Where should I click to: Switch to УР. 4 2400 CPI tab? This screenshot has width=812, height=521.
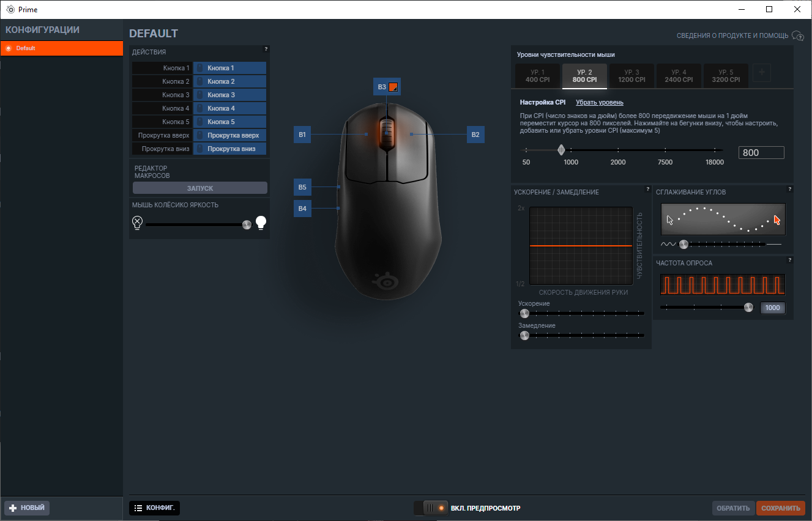pyautogui.click(x=679, y=76)
